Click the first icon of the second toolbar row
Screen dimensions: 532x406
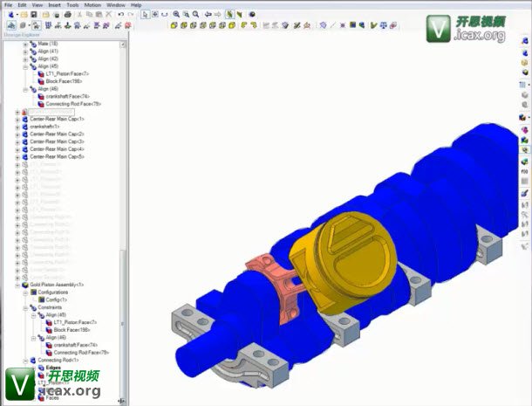pos(11,25)
